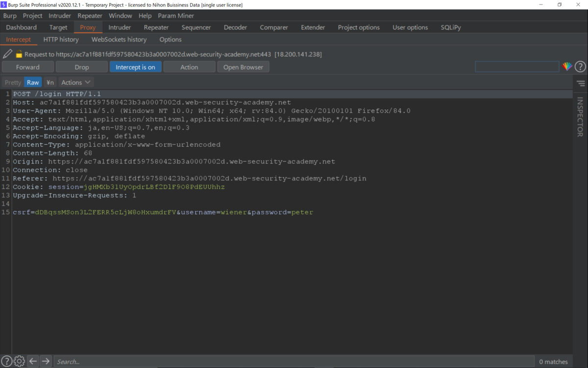Switch to the Repeater tool tab
Viewport: 588px width, 368px height.
156,27
